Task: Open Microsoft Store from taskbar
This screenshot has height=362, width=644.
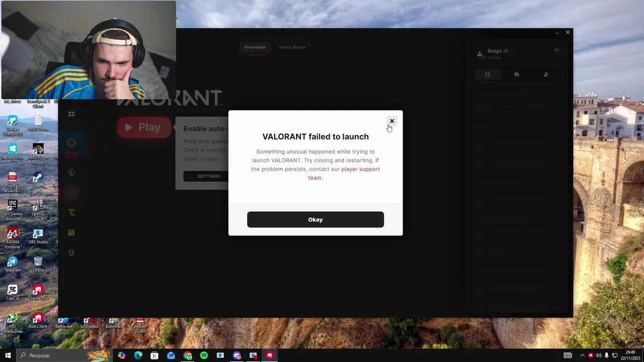Action: [154, 355]
